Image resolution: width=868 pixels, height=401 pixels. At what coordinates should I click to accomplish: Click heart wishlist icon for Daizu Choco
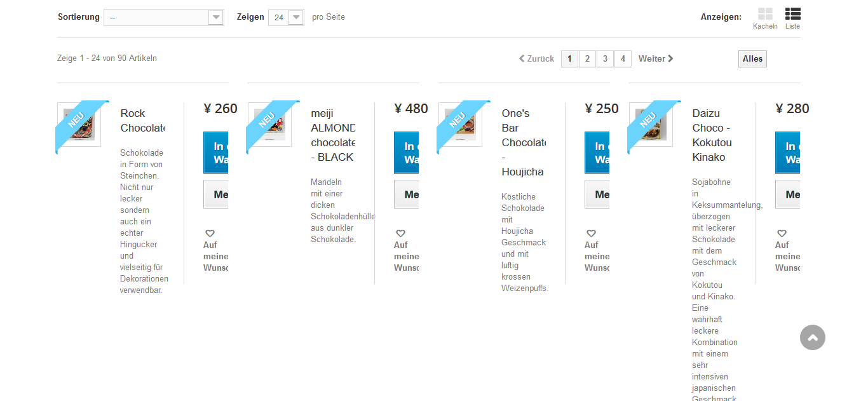[782, 233]
